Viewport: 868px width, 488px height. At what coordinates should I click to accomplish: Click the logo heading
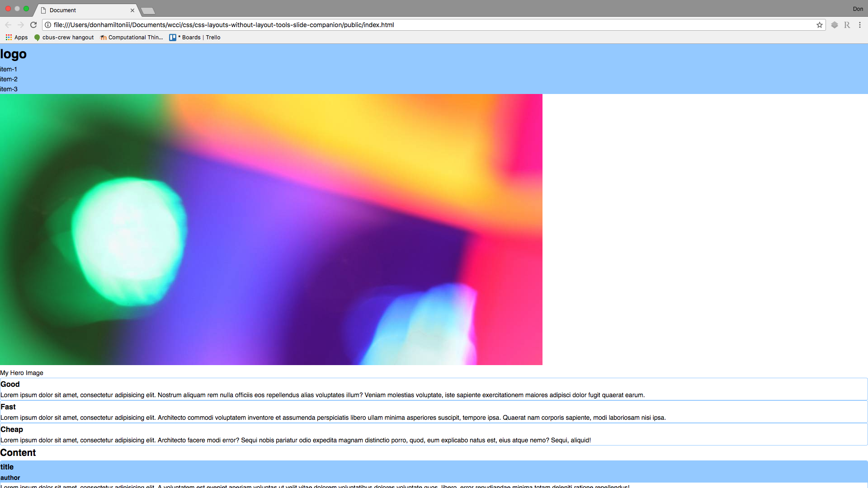click(x=14, y=54)
